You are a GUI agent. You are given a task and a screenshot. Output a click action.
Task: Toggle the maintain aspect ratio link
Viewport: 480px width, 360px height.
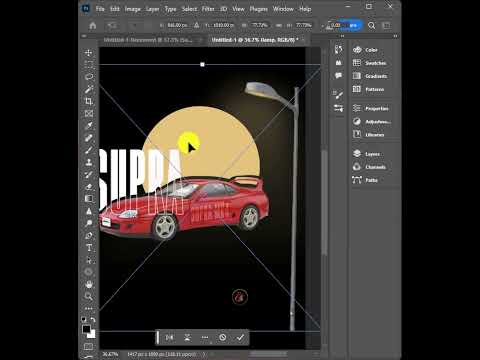(x=279, y=25)
